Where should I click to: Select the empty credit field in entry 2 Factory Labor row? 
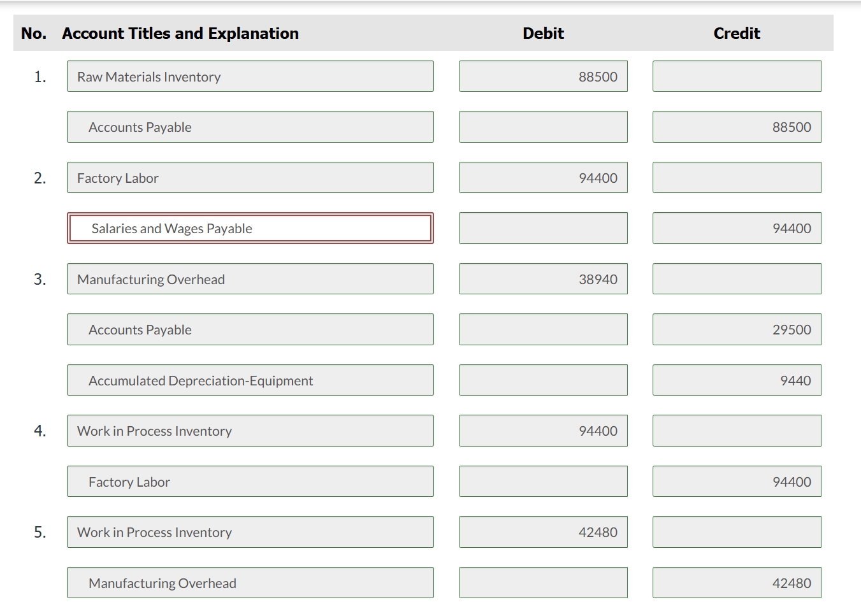pyautogui.click(x=737, y=178)
